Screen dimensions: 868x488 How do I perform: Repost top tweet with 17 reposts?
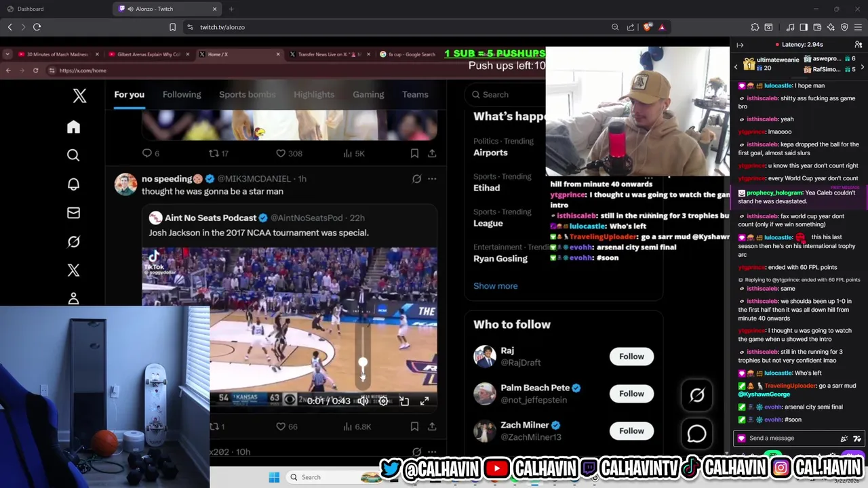[x=218, y=153]
